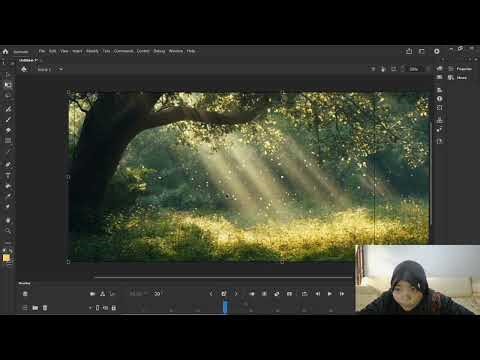Open the yellow fill color swatch
Viewport: 480px width, 360px height.
[x=6, y=258]
